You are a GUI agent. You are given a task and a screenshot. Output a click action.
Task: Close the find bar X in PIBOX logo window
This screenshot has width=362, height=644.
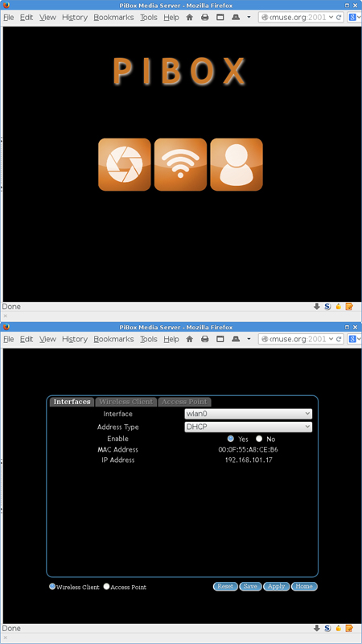6,316
